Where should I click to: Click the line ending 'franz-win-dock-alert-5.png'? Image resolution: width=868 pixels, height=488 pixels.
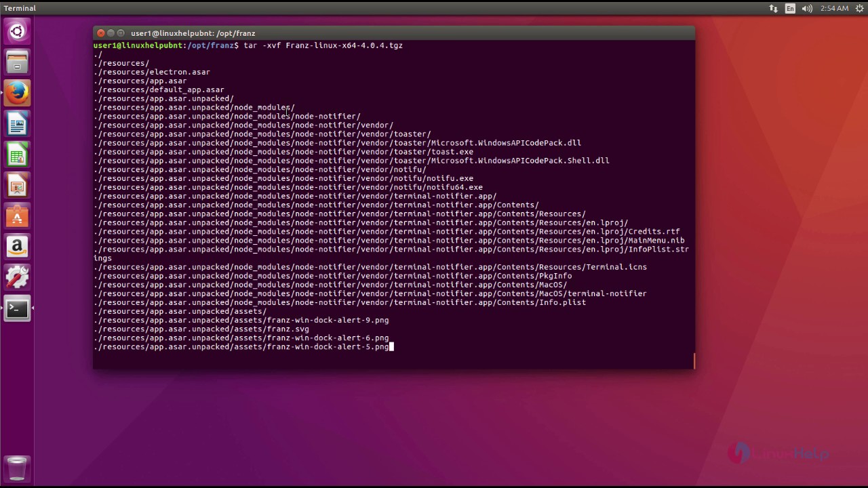(241, 346)
